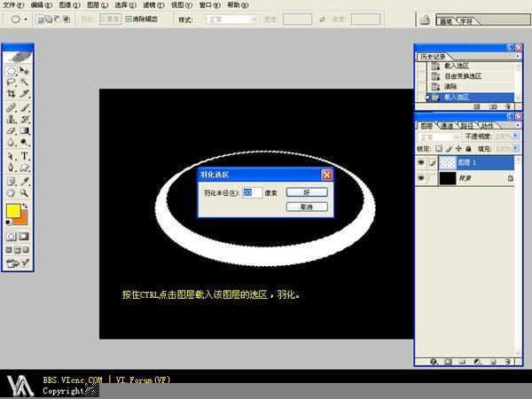Image resolution: width=532 pixels, height=399 pixels.
Task: Switch to the 动作 (Actions) tab
Action: (x=487, y=126)
